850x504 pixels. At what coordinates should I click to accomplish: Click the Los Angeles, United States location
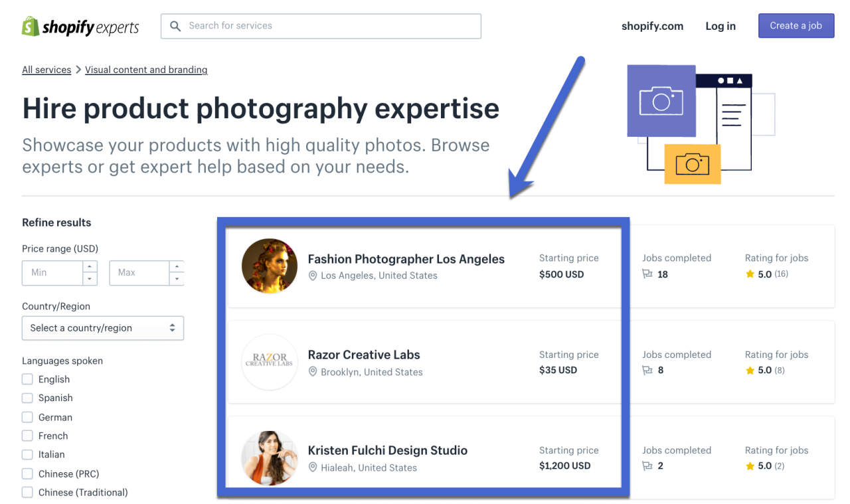379,276
